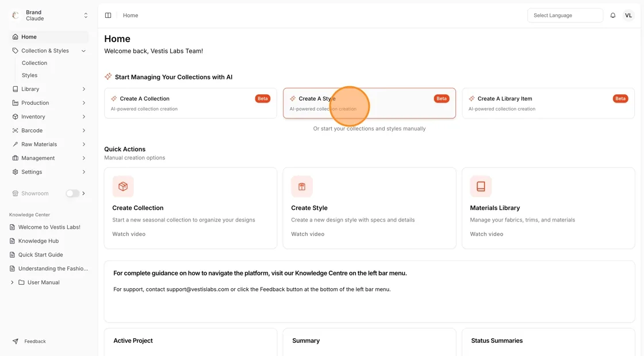The image size is (644, 356).
Task: Click the Settings gear icon
Action: (x=15, y=171)
